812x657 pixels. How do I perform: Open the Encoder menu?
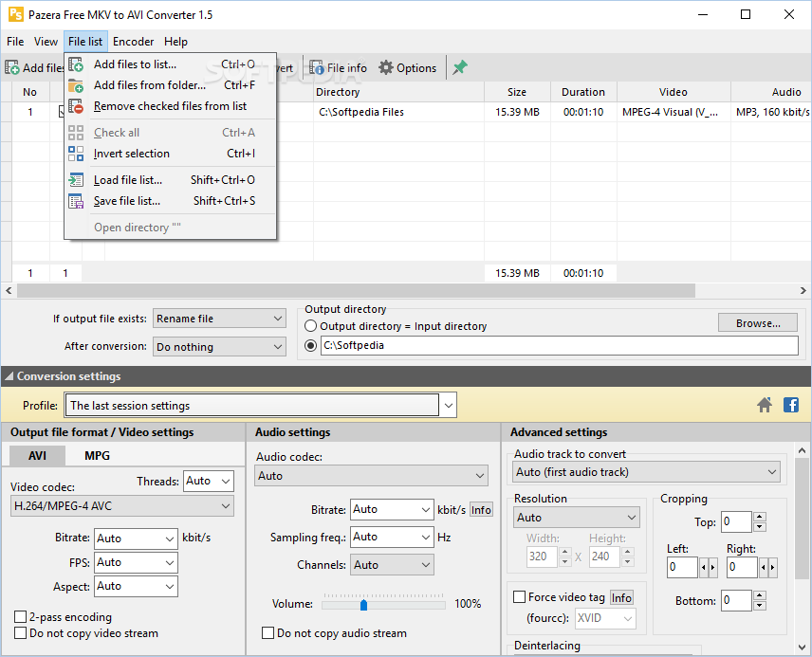pyautogui.click(x=133, y=42)
